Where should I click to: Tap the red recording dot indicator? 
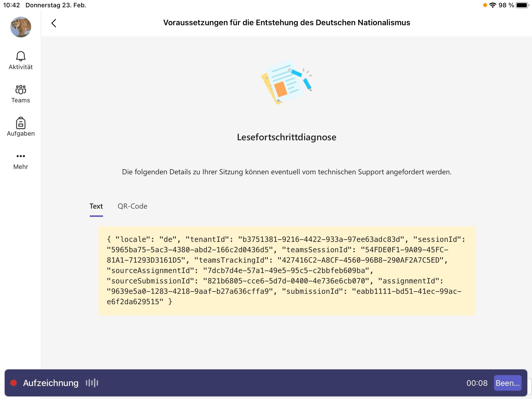[x=14, y=383]
